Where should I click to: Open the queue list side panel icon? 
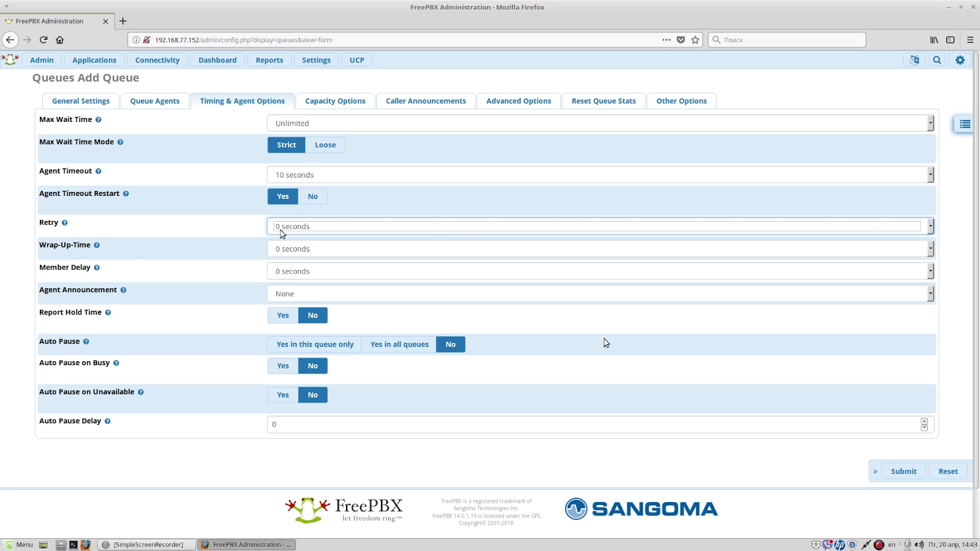pyautogui.click(x=965, y=124)
